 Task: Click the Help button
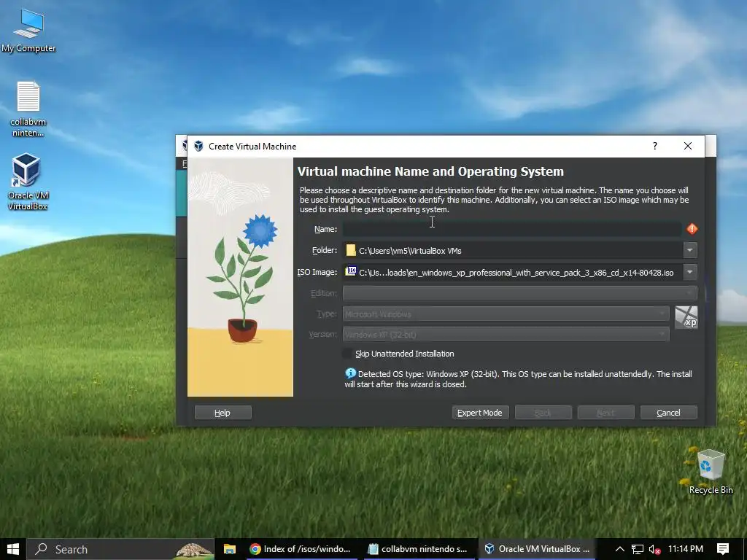(x=222, y=413)
